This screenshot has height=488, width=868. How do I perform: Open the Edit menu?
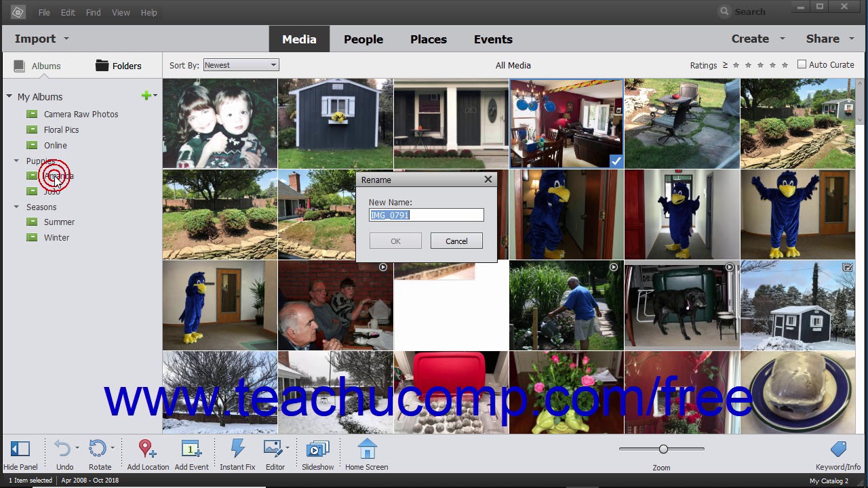tap(68, 12)
